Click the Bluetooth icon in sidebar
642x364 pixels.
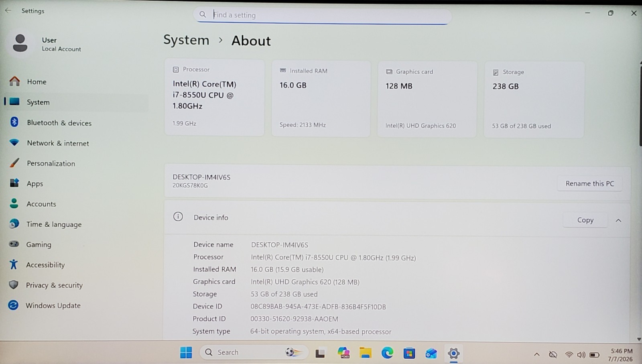point(14,122)
